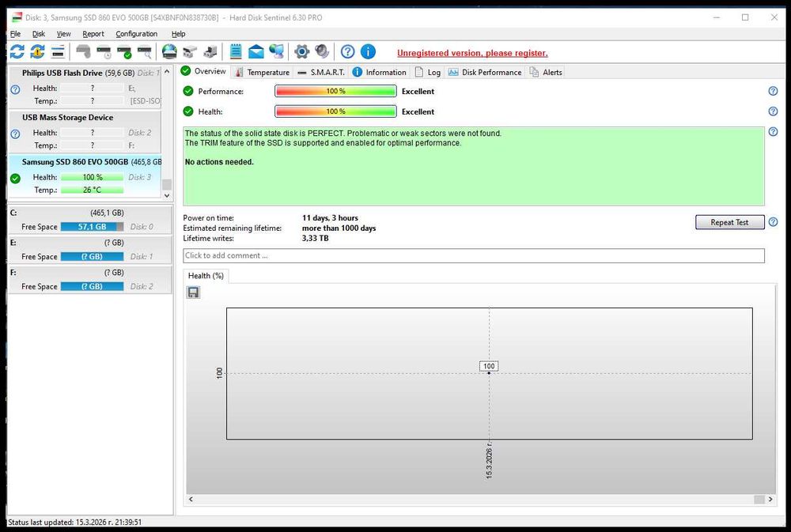Click the blue Refresh arrows toolbar icon
The width and height of the screenshot is (791, 532).
(17, 51)
